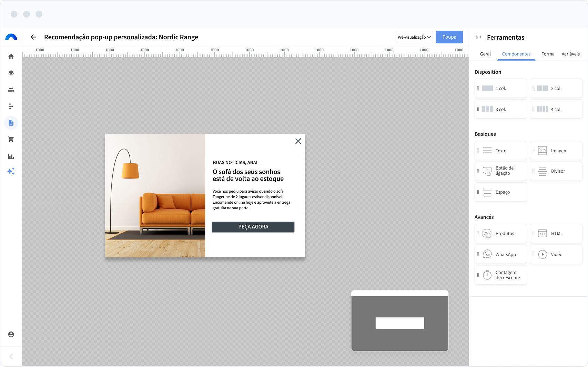Screen dimensions: 588x367
Task: Open the contacts people icon
Action: point(11,90)
